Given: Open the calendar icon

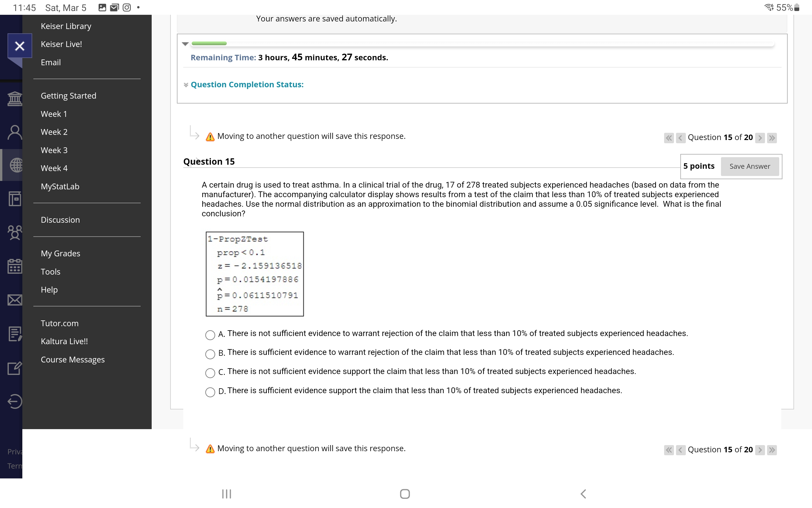Looking at the screenshot, I should coord(15,266).
